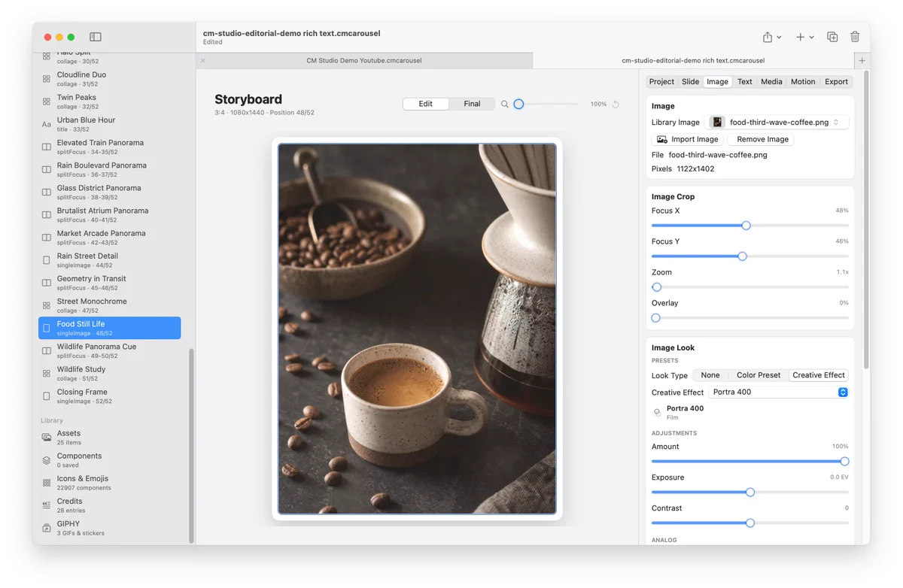Expand the Add menu chevron
This screenshot has width=903, height=588.
click(811, 38)
